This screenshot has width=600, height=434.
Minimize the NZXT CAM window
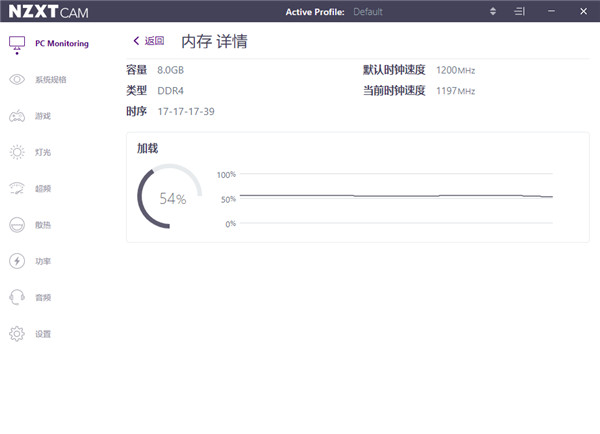coord(551,11)
